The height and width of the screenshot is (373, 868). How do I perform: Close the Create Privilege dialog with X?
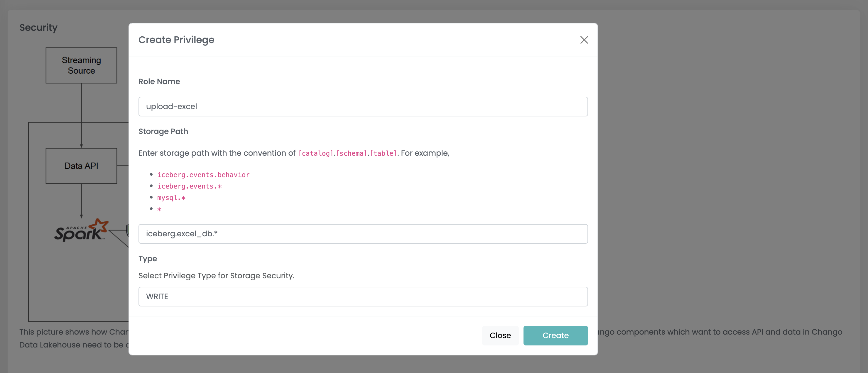point(584,40)
